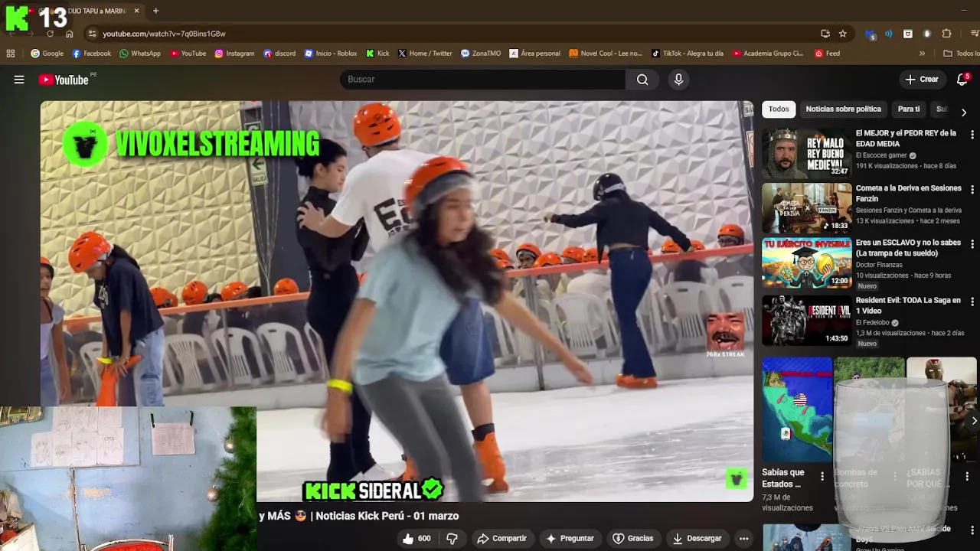980x551 pixels.
Task: Open TU EJÉRCITO INVISIBLE video thumbnail
Action: coord(806,263)
